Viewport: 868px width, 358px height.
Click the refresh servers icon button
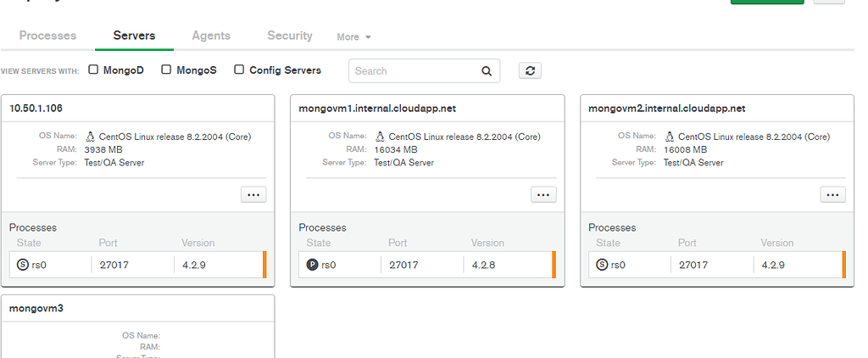(x=531, y=71)
